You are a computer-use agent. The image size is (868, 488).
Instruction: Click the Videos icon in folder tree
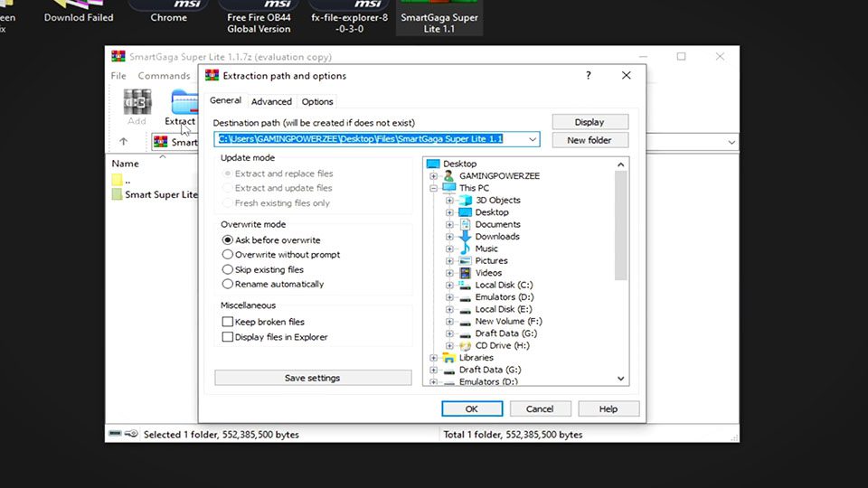tap(466, 273)
